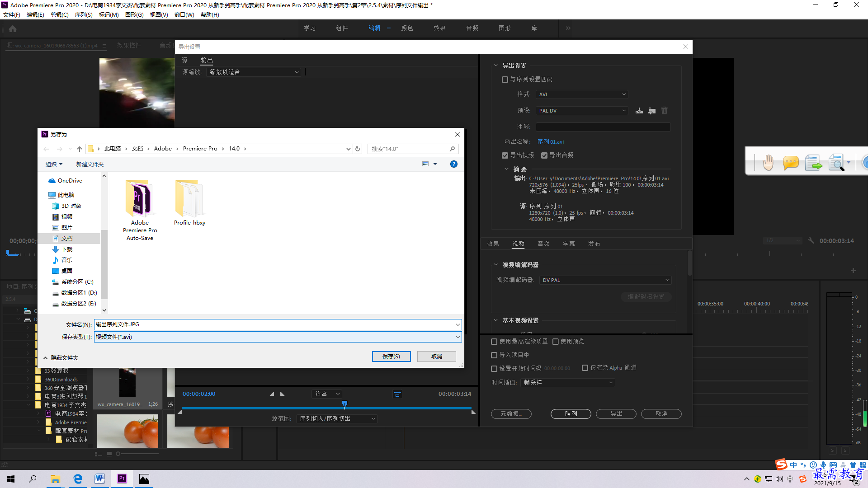Click 保存(S) button

[x=392, y=357]
